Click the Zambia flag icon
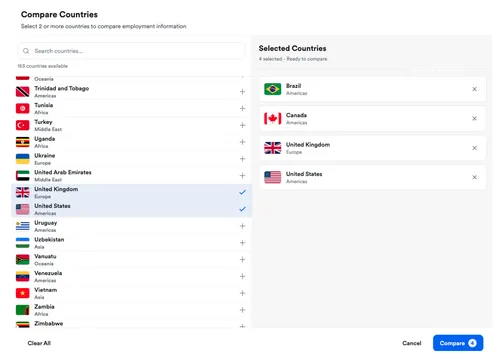This screenshot has width=504, height=362. 23,310
